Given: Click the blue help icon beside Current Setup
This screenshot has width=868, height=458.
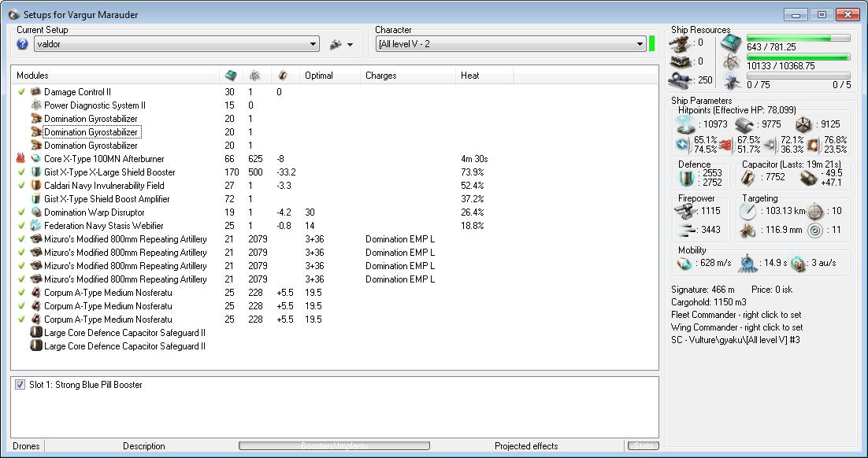Looking at the screenshot, I should click(22, 44).
